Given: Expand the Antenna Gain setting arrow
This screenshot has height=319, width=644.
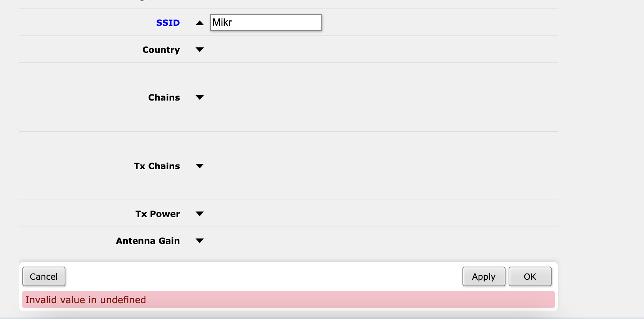Looking at the screenshot, I should tap(199, 241).
